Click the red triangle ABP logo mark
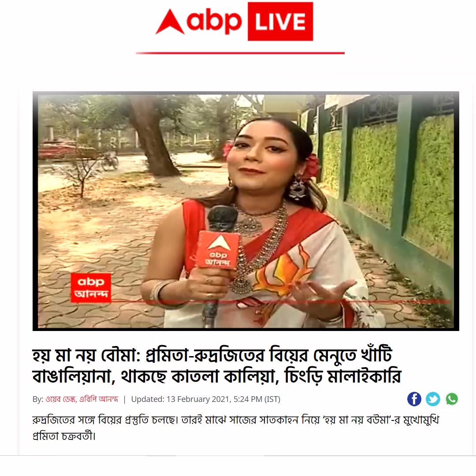476x476 pixels. coord(170,22)
